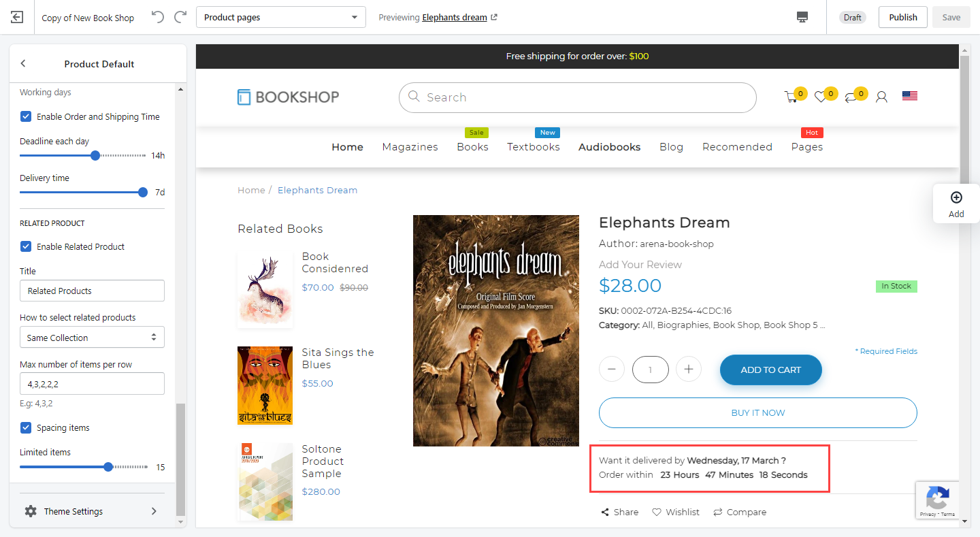980x537 pixels.
Task: Click the Title input field
Action: (x=92, y=291)
